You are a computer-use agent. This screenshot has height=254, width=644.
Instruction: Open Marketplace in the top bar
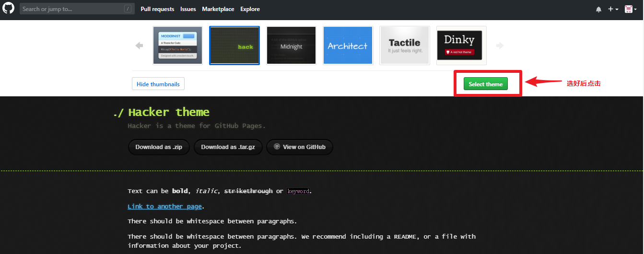(x=218, y=9)
